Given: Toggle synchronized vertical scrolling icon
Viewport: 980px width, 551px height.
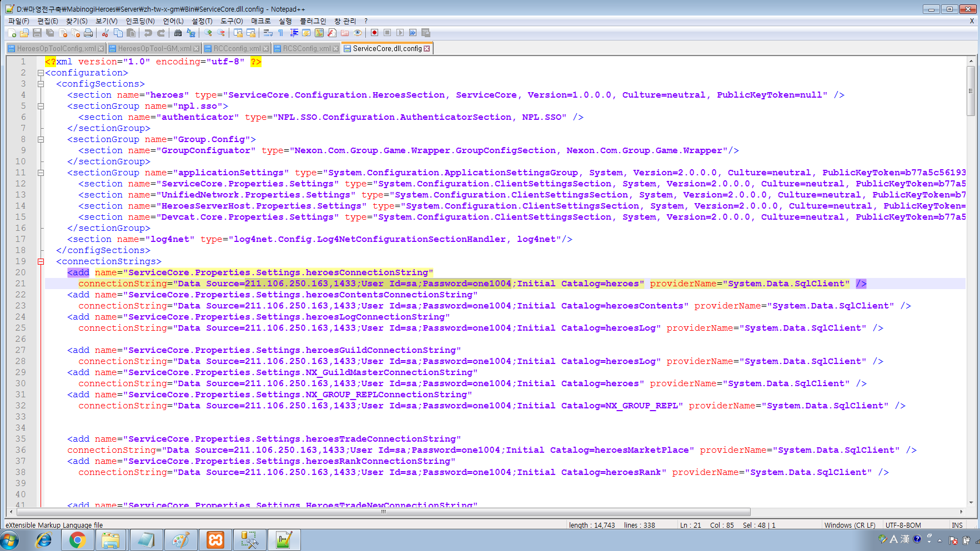Looking at the screenshot, I should coord(238,33).
